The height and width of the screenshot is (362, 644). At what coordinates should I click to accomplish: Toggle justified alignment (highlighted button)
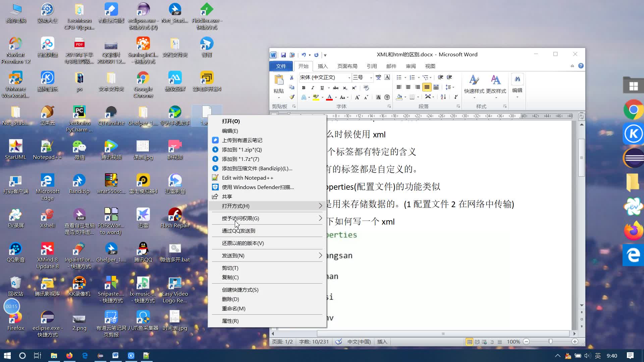pos(427,87)
